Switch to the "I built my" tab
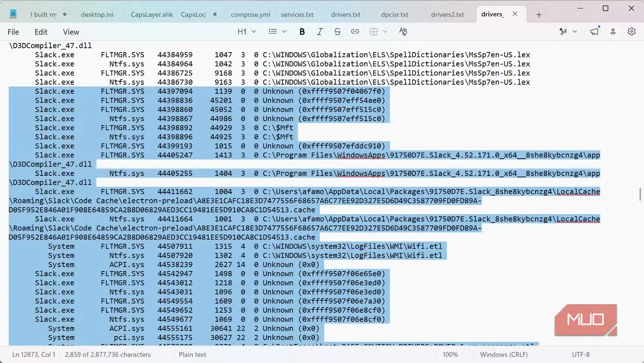This screenshot has width=644, height=363. coord(43,15)
